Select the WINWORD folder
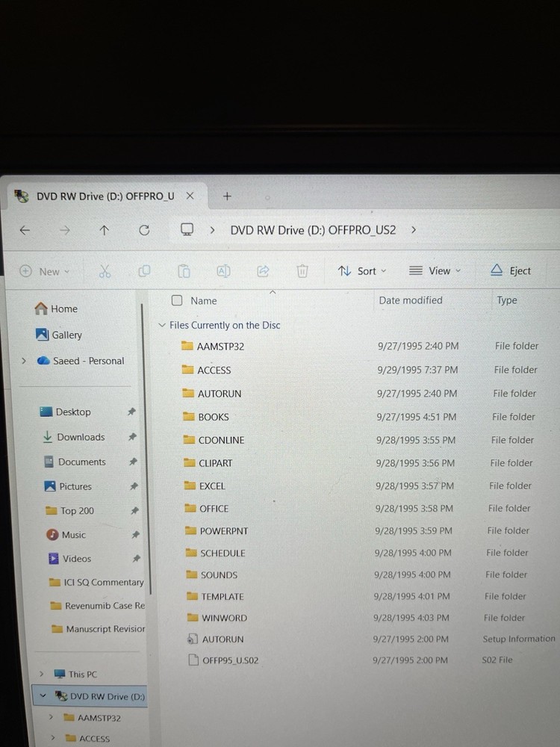Viewport: 560px width, 747px height. pyautogui.click(x=223, y=618)
